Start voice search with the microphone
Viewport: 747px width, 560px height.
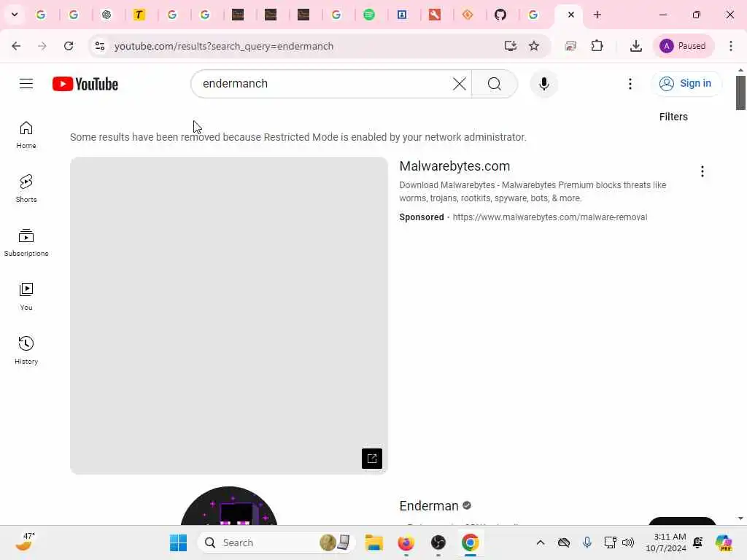tap(544, 84)
